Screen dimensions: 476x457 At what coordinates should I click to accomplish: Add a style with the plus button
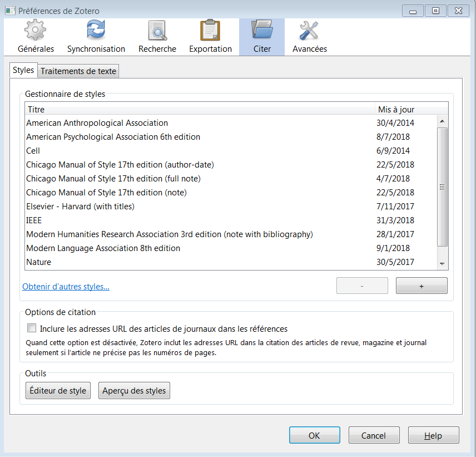point(421,286)
